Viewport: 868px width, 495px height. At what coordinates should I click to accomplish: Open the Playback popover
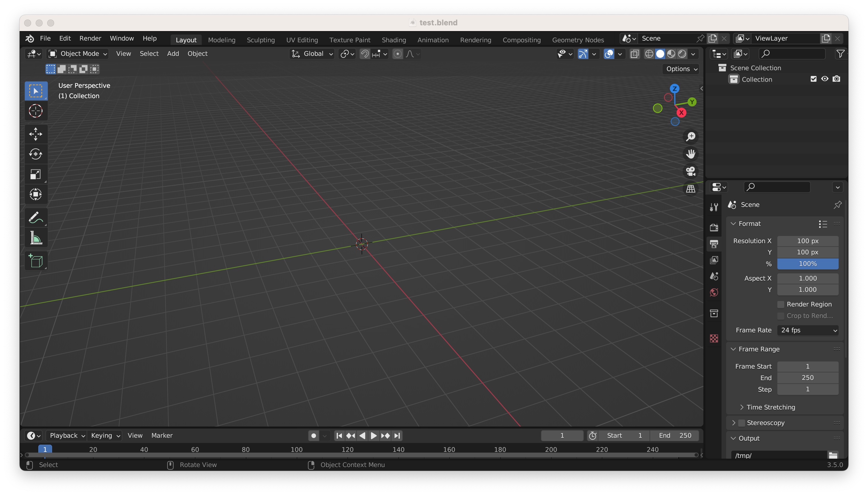(x=67, y=435)
